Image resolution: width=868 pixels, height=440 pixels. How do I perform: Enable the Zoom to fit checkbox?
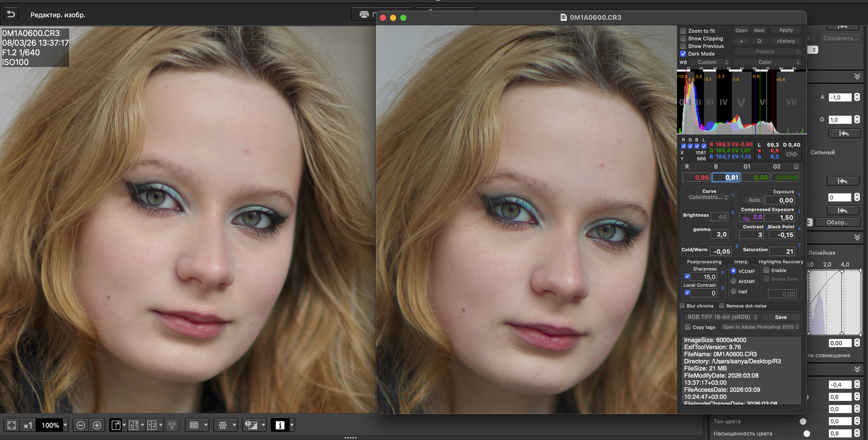(x=683, y=31)
